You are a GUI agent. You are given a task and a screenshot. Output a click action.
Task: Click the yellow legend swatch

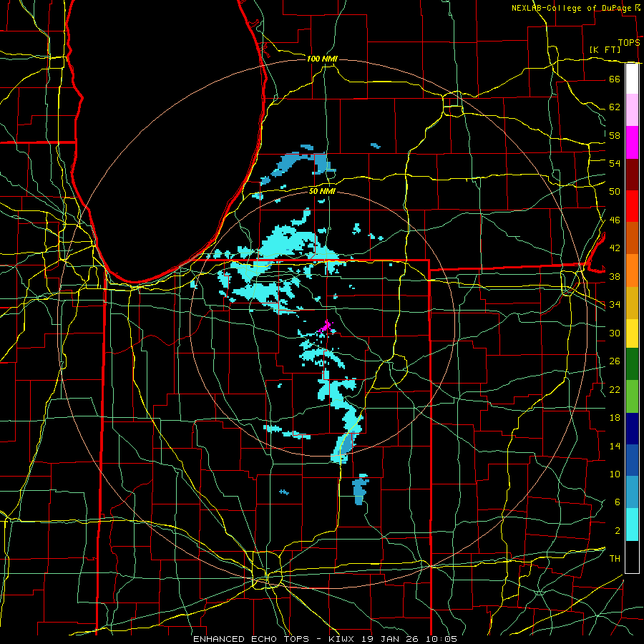(x=632, y=333)
